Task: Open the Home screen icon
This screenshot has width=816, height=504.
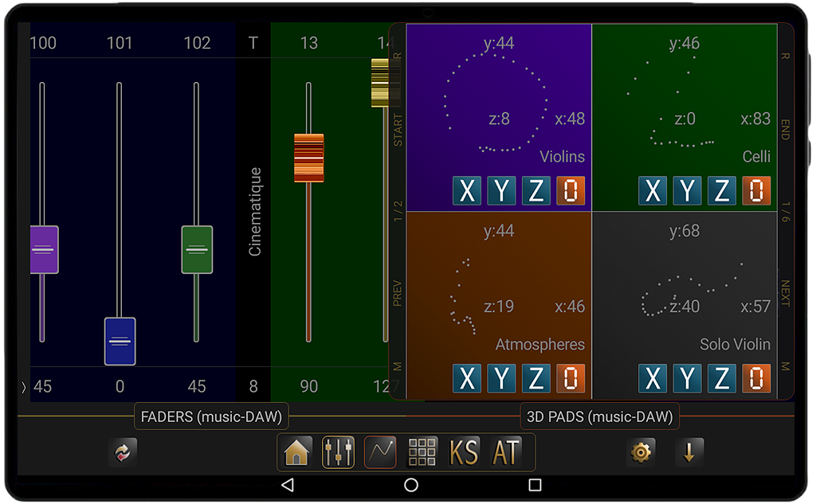Action: [x=296, y=453]
